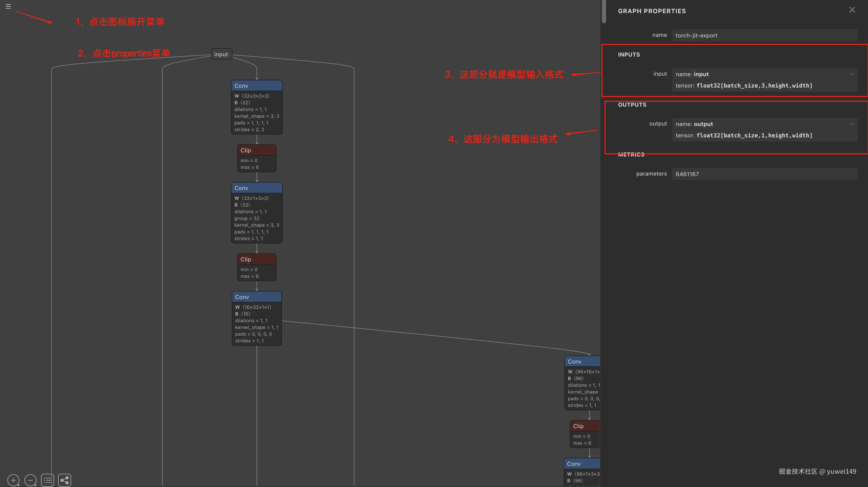The width and height of the screenshot is (868, 487).
Task: Click the input tensor shape text
Action: click(x=754, y=85)
